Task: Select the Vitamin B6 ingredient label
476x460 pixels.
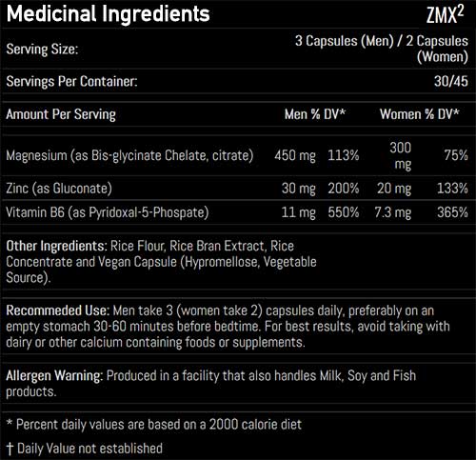Action: tap(108, 212)
